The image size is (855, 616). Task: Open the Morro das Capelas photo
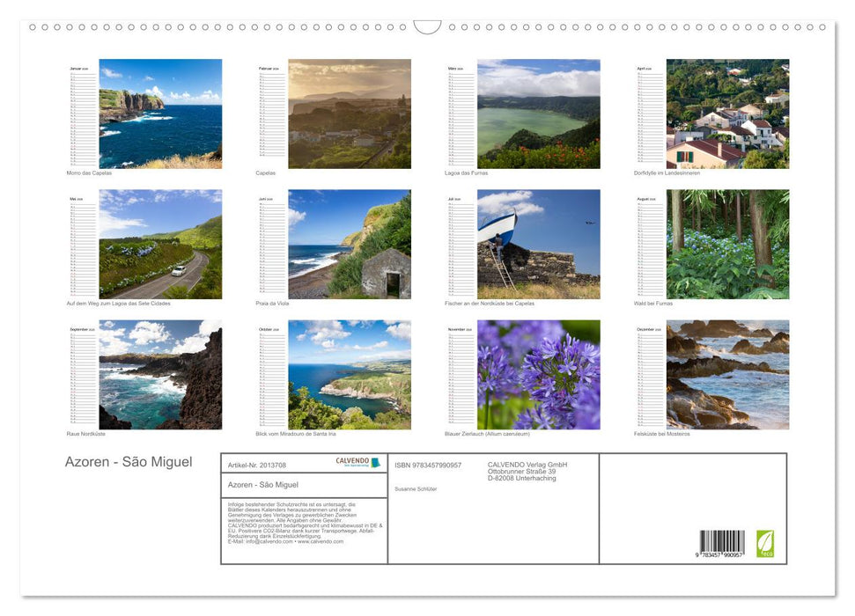[160, 114]
